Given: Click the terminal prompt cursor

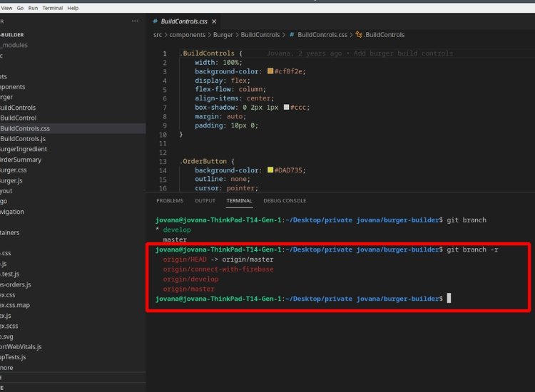Looking at the screenshot, I should point(449,298).
